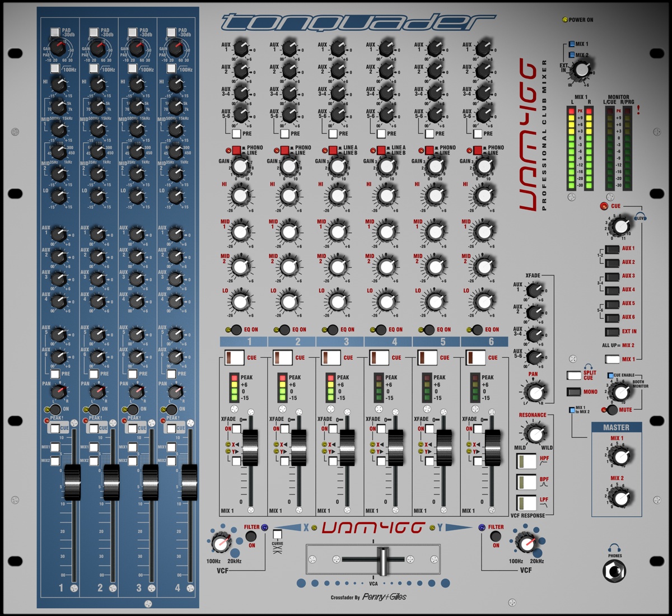
Task: Click channel 4 fader cap
Action: (x=395, y=448)
